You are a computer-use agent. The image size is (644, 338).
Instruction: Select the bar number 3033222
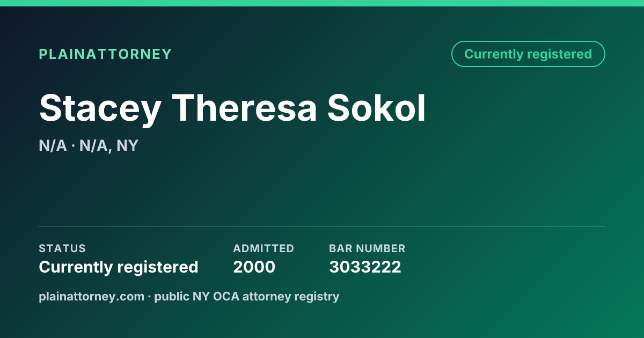tap(365, 267)
